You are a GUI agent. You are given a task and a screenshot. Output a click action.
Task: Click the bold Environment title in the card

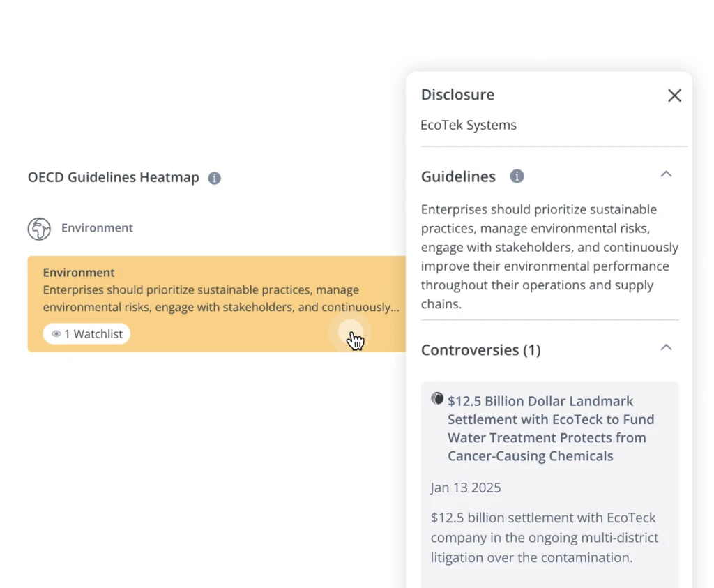pyautogui.click(x=79, y=273)
